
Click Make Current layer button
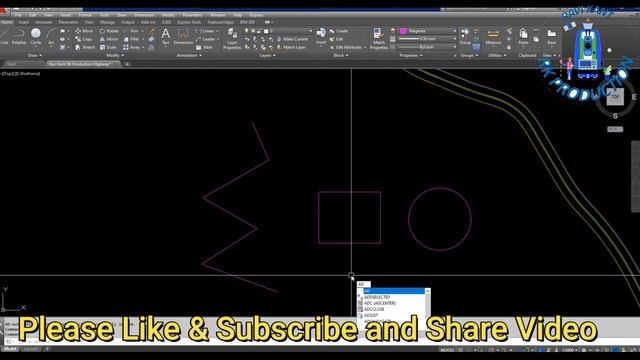pyautogui.click(x=292, y=39)
